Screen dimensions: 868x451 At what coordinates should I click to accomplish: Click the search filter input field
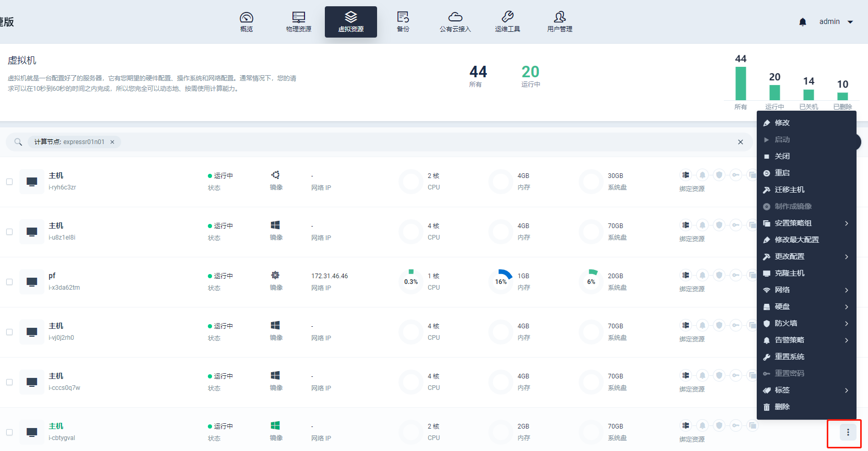[418, 142]
